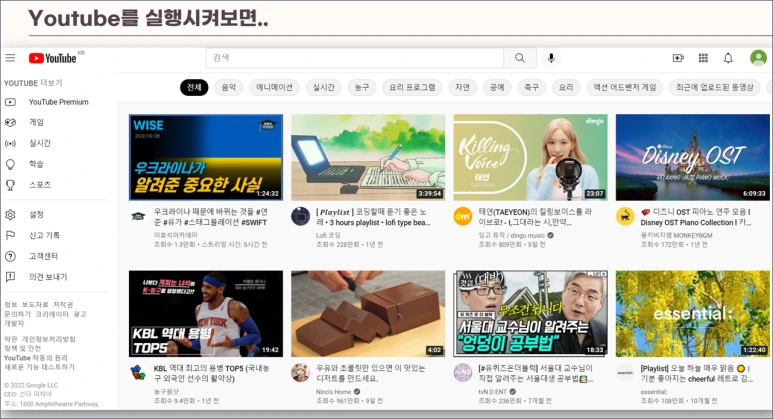Open 게임 in the sidebar

(x=36, y=122)
